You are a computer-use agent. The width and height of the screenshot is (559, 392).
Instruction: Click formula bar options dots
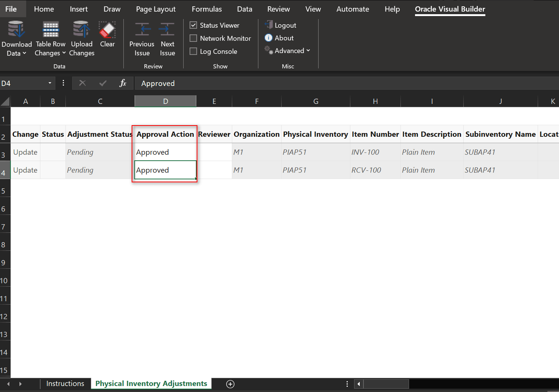click(x=63, y=83)
